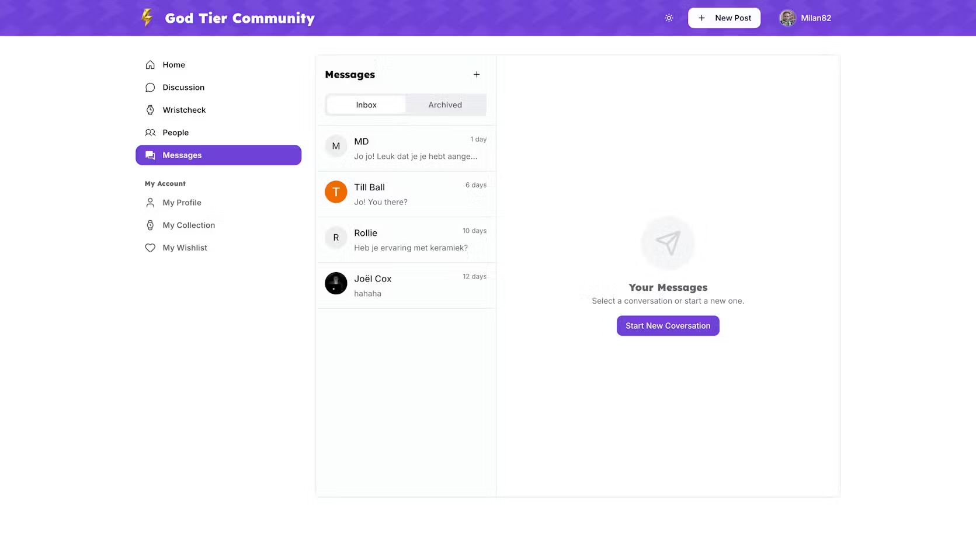Switch to the Inbox tab
Viewport: 976px width, 560px height.
tap(366, 105)
